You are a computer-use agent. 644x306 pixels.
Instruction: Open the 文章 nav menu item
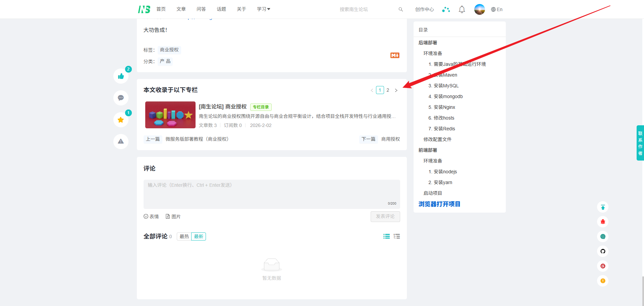point(181,9)
